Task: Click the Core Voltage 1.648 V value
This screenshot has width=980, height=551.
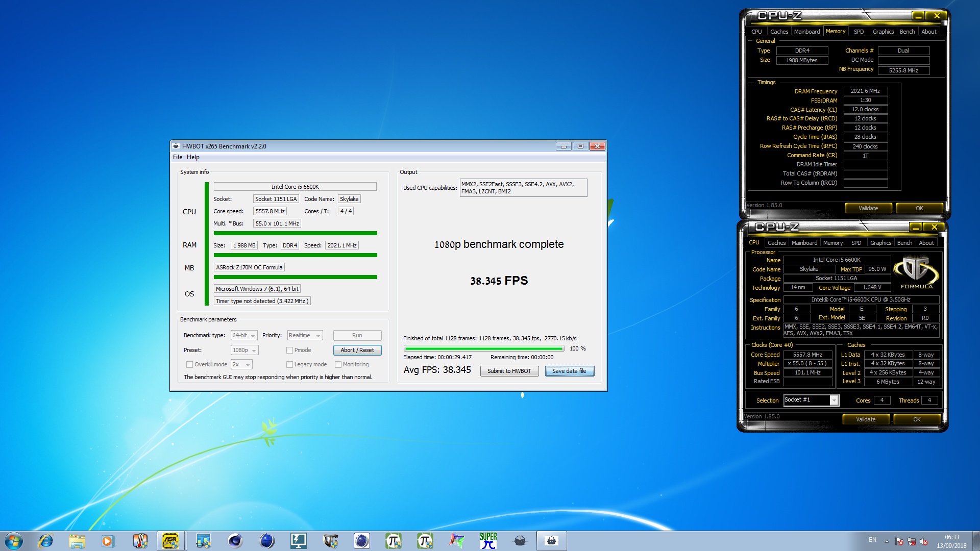Action: (x=872, y=288)
